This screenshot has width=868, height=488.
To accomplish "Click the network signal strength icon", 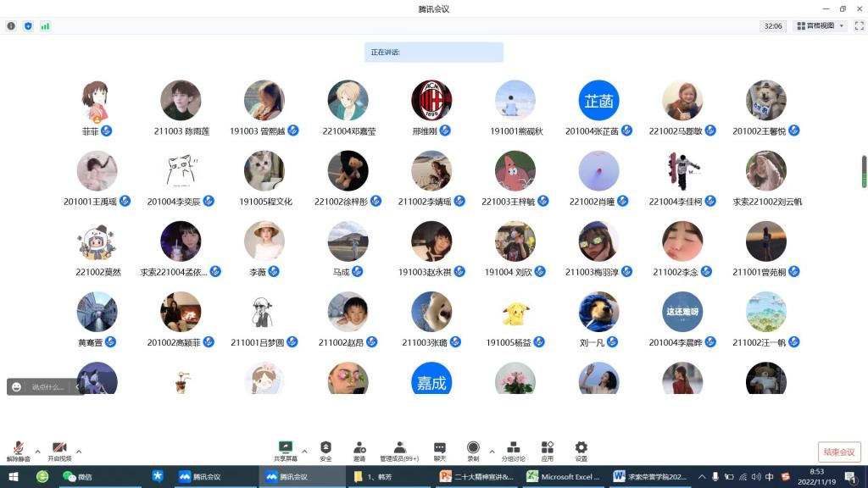I will click(45, 26).
